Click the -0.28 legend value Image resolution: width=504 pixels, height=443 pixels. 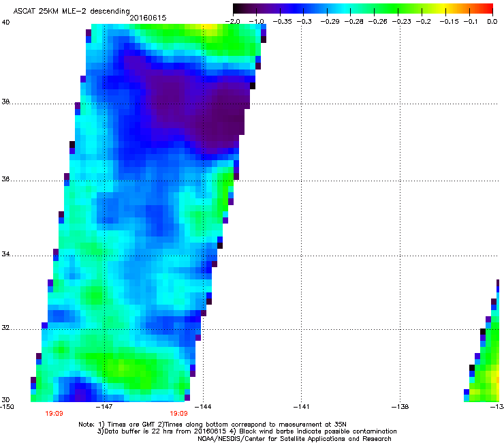[353, 22]
